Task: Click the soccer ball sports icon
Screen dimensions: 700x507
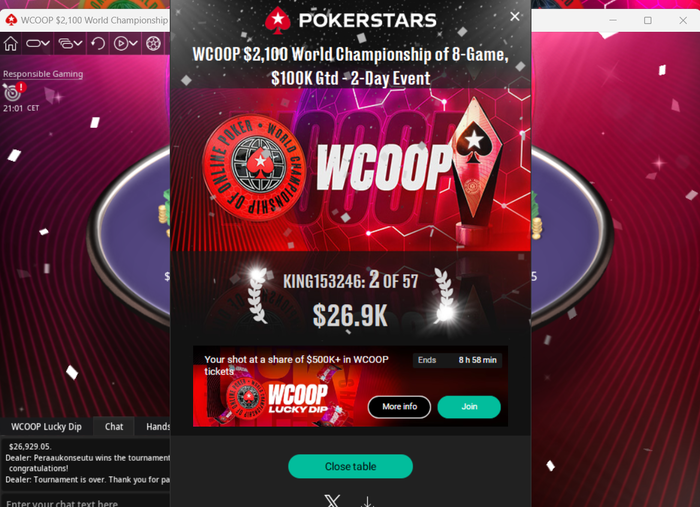Action: pyautogui.click(x=153, y=43)
